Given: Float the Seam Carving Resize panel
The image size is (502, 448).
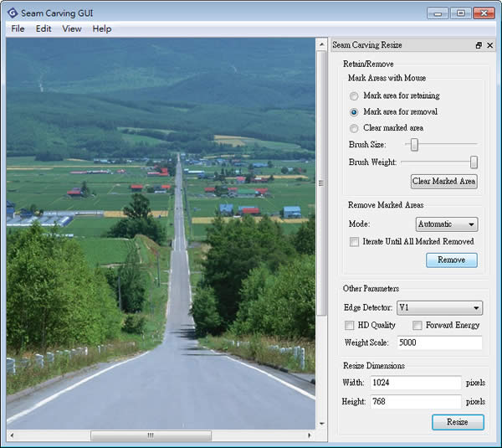Looking at the screenshot, I should tap(479, 45).
